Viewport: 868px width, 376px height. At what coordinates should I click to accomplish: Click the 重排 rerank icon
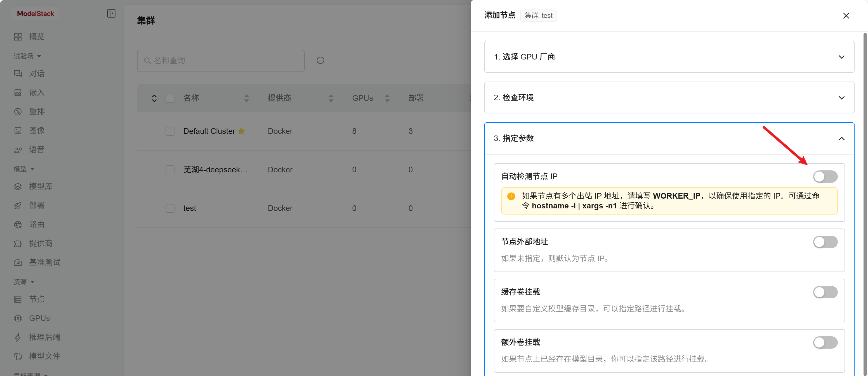click(18, 111)
